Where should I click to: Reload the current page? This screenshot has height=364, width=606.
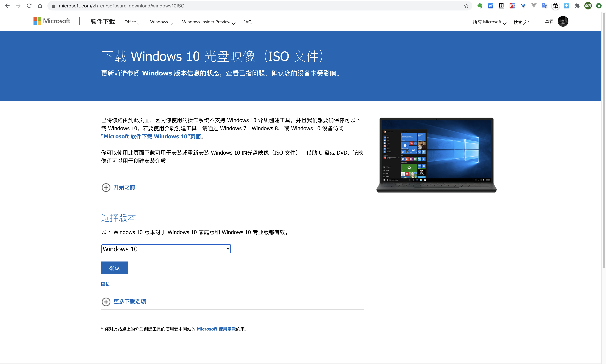(x=29, y=6)
